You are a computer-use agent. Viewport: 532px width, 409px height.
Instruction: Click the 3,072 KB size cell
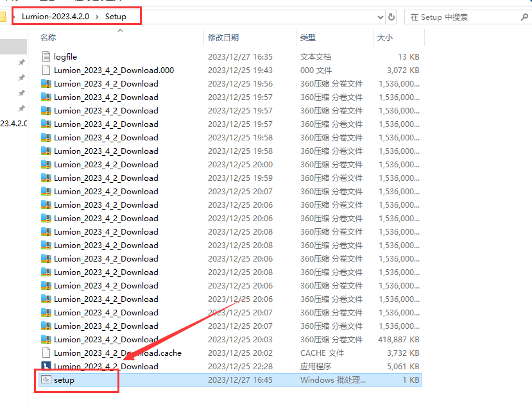(403, 70)
